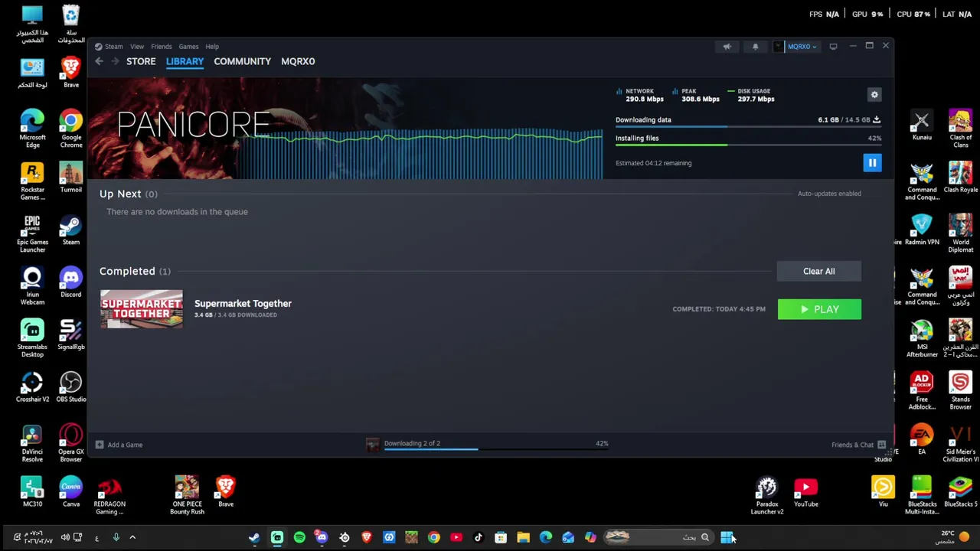Image resolution: width=980 pixels, height=551 pixels.
Task: Open OBS Studio desktop shortcut
Action: point(70,386)
